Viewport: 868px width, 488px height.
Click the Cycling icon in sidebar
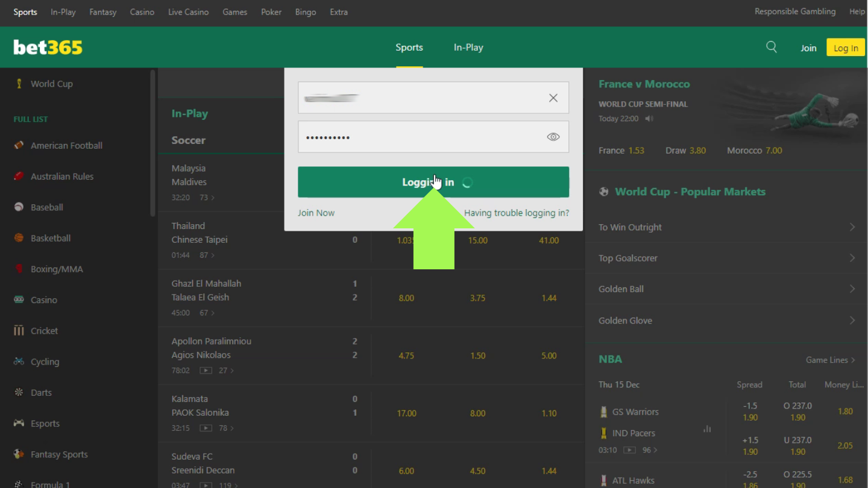pos(19,361)
